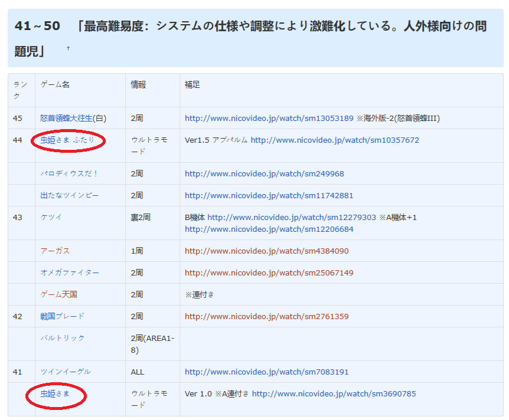Click the Ver1.5 アブパルム text

[216, 140]
